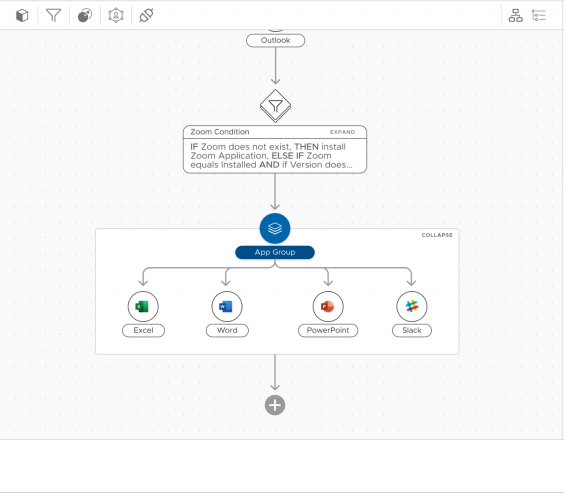Expand the Zoom Condition box

[342, 132]
